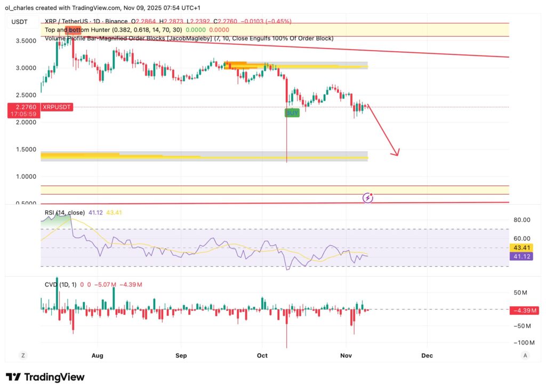Image resolution: width=546 pixels, height=392 pixels.
Task: Click the green BUY marker on the chart
Action: click(292, 113)
